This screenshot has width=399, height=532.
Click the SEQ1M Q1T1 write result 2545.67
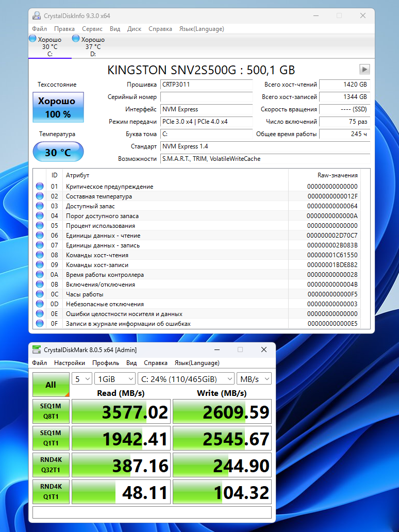point(222,438)
